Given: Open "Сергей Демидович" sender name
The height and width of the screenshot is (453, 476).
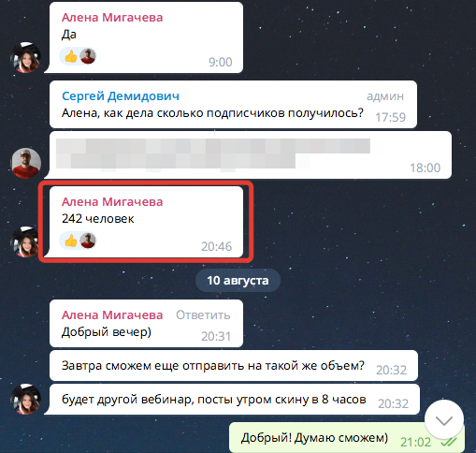Looking at the screenshot, I should click(121, 96).
